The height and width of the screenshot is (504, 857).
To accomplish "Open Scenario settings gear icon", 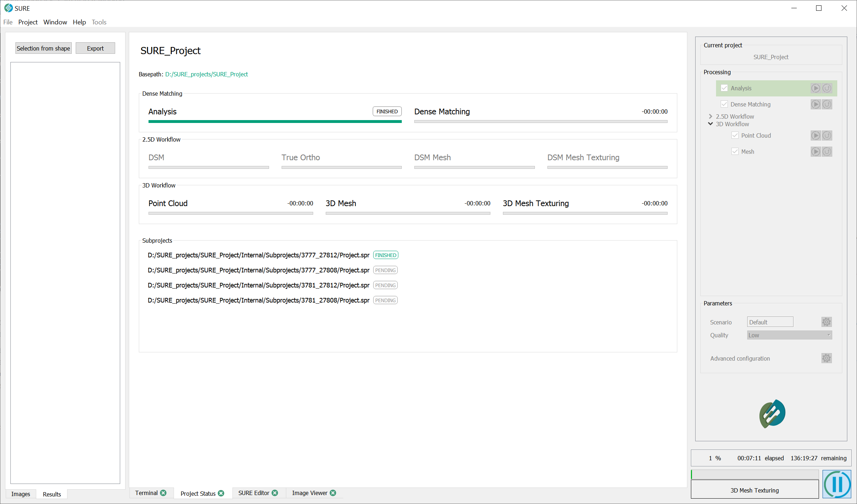I will 827,322.
